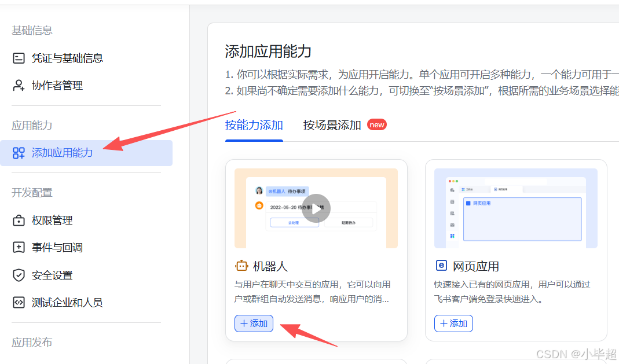Click the robot icon beside 机器人

[241, 266]
